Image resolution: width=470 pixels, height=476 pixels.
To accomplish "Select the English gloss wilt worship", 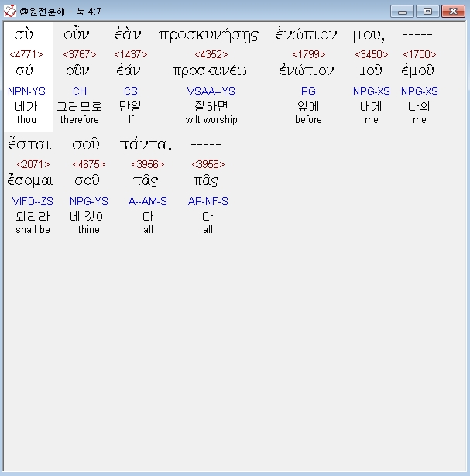I will 211,120.
